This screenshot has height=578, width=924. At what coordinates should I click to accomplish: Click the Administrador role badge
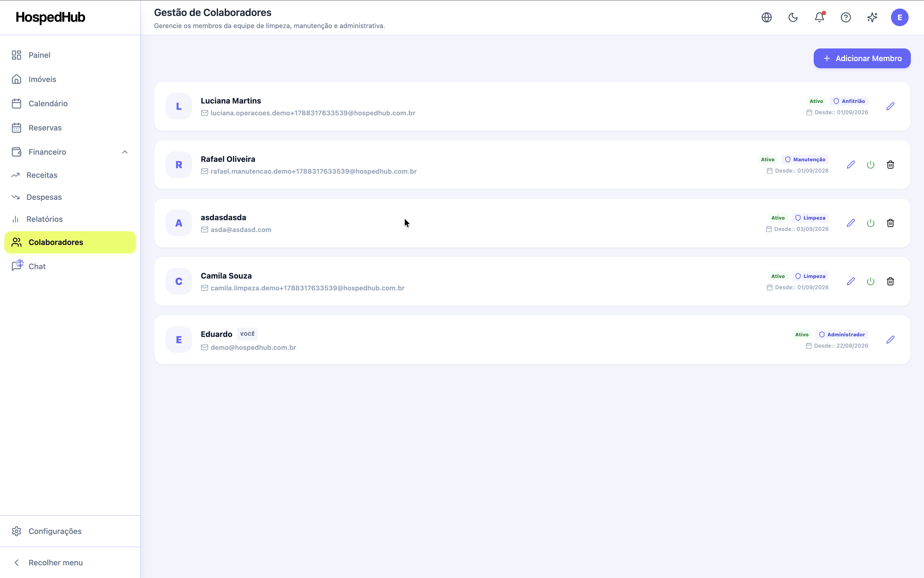pyautogui.click(x=842, y=334)
